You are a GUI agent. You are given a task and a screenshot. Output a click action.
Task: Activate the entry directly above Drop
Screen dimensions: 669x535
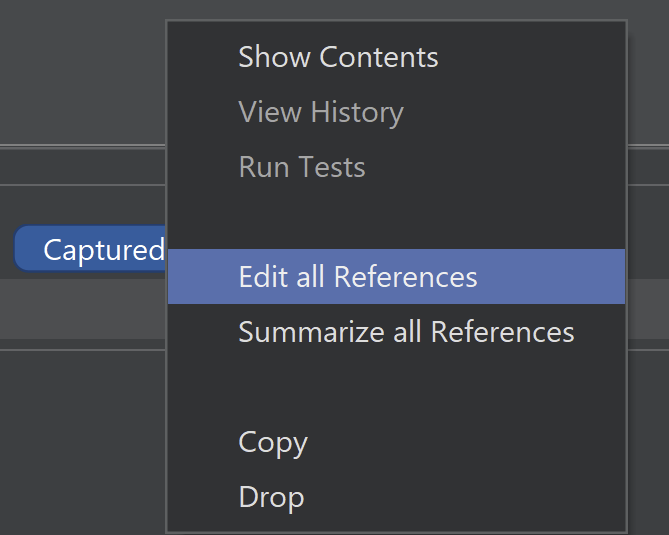click(x=272, y=442)
